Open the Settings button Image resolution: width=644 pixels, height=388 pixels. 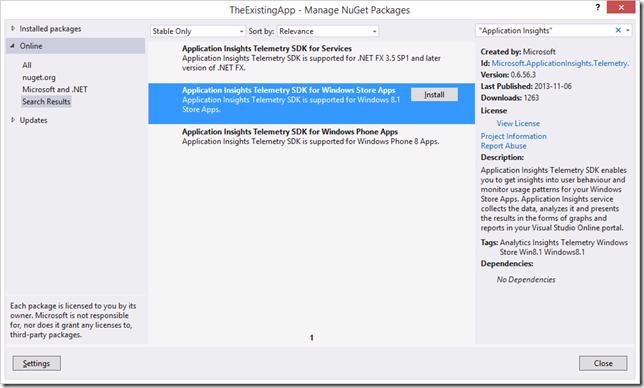point(37,363)
